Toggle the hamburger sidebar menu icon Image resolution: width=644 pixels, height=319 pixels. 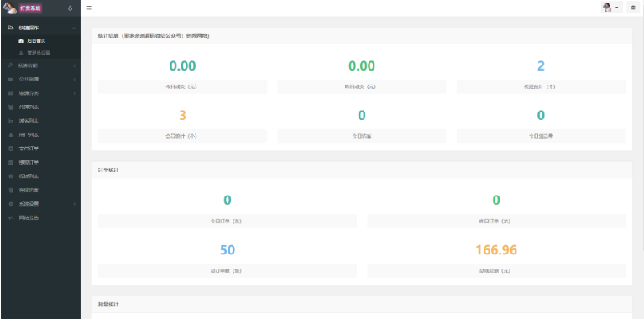(89, 8)
